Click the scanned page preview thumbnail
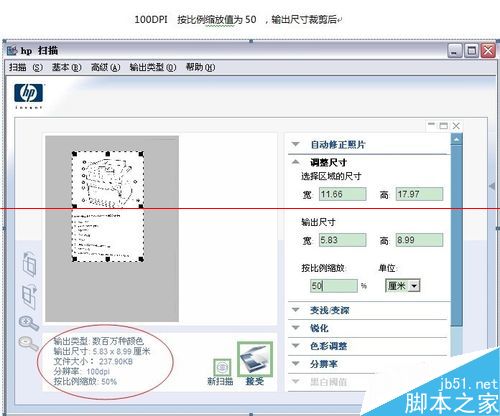Image resolution: width=500 pixels, height=416 pixels. click(x=108, y=206)
